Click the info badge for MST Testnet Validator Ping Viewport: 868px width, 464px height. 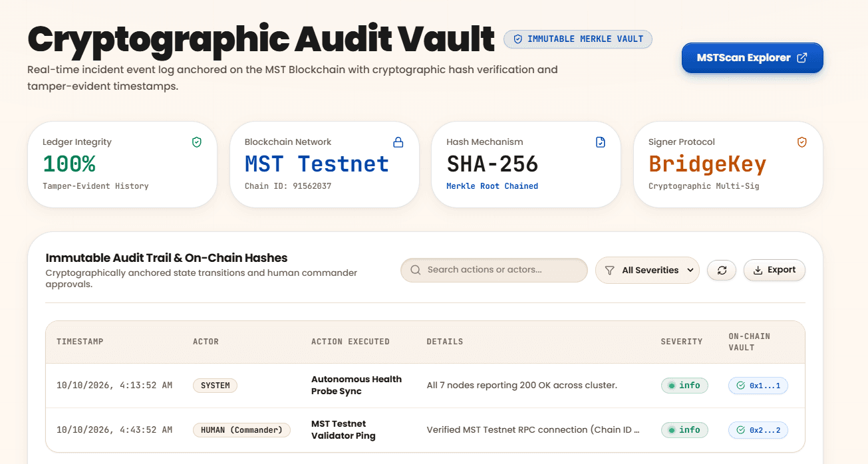684,430
